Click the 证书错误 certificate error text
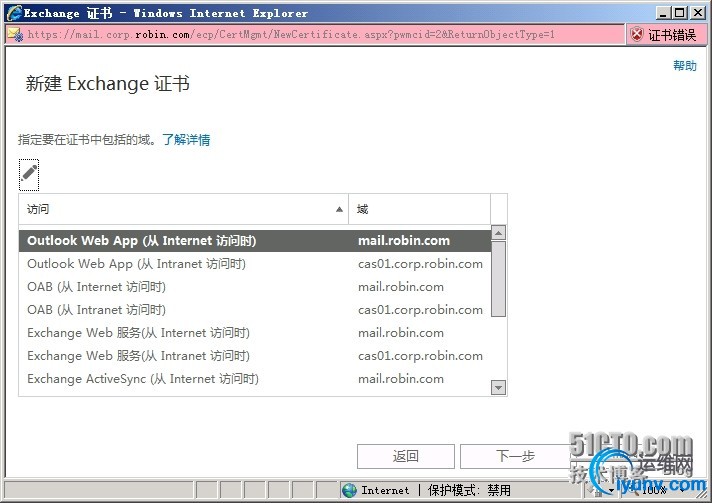Image resolution: width=712 pixels, height=503 pixels. point(672,35)
